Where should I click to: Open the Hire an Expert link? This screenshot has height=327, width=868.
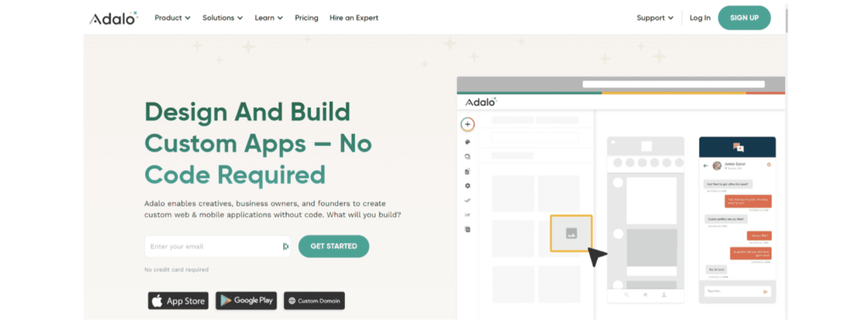click(x=353, y=18)
